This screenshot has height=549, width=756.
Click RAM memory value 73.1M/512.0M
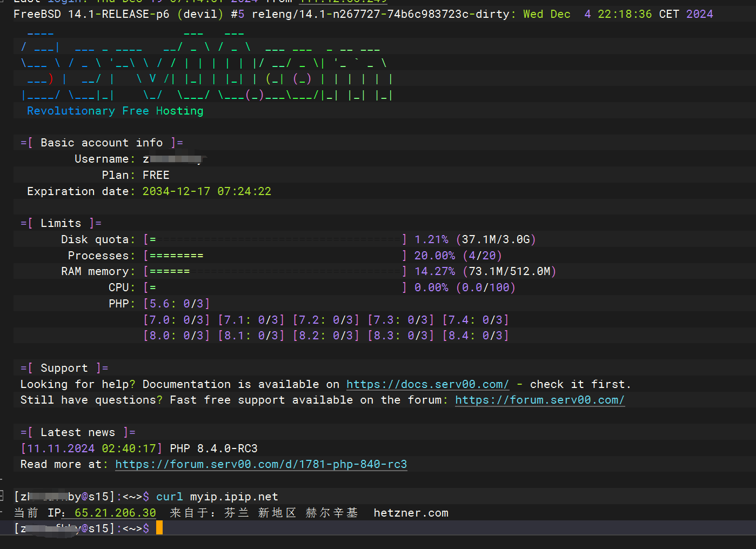coord(510,271)
